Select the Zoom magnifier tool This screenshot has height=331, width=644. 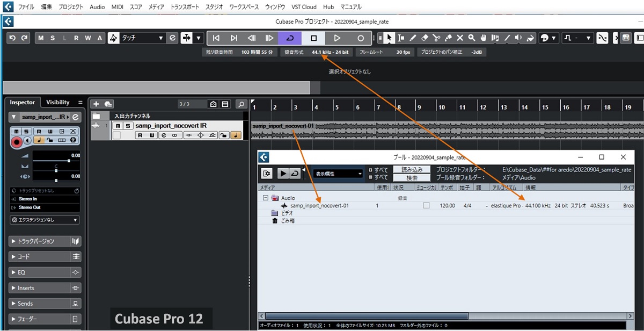(472, 38)
